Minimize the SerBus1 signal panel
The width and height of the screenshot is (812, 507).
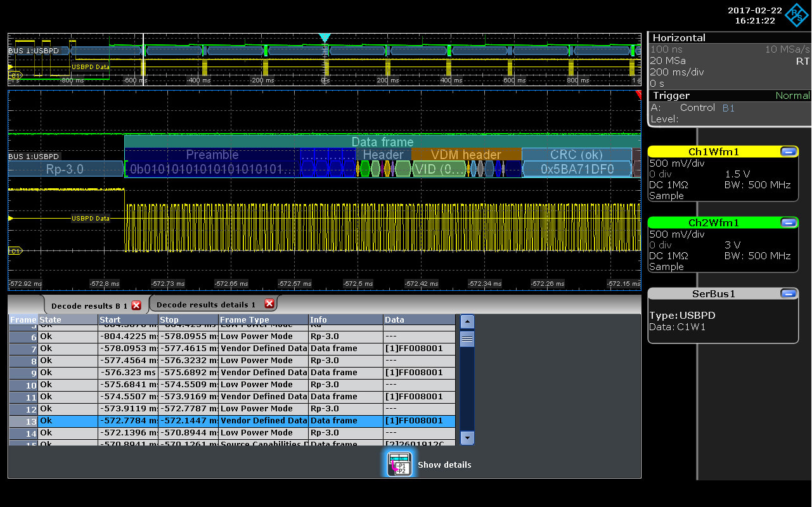[789, 294]
